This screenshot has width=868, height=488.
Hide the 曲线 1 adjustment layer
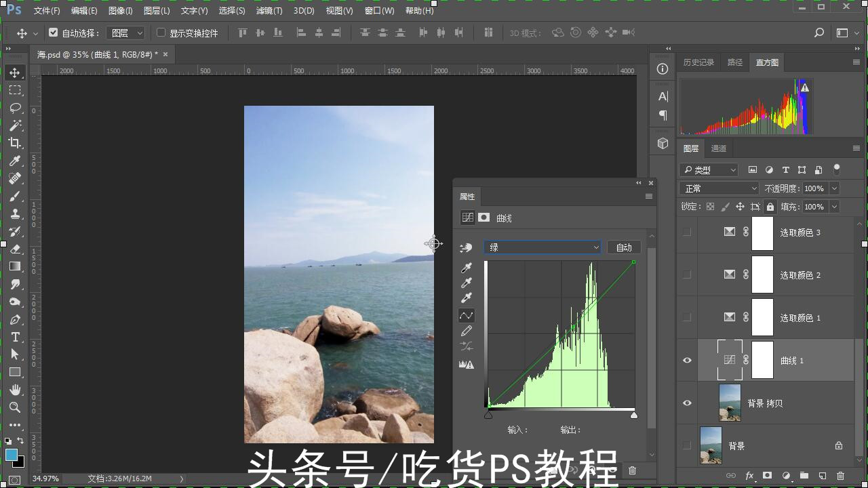coord(687,360)
